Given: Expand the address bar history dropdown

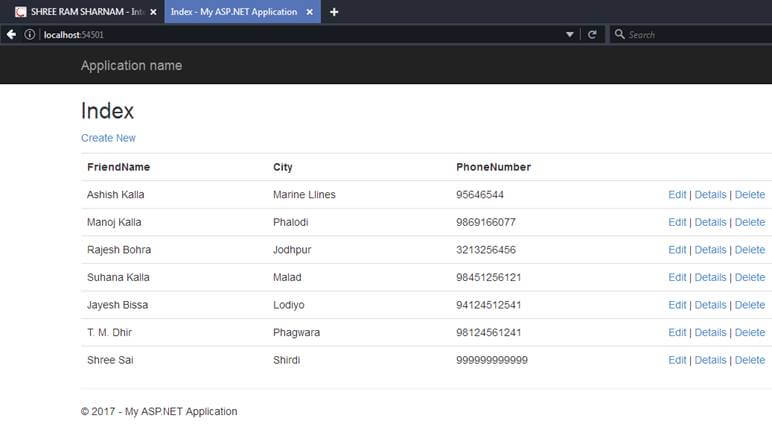Looking at the screenshot, I should pyautogui.click(x=570, y=34).
